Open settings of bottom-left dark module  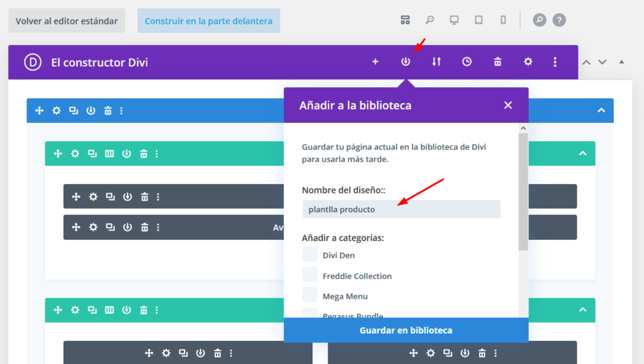tap(166, 353)
